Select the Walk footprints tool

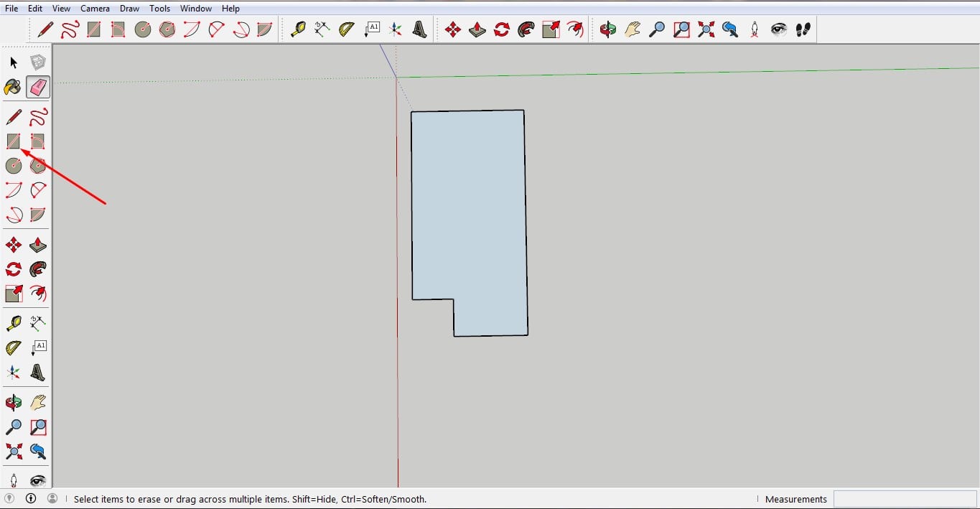coord(803,29)
